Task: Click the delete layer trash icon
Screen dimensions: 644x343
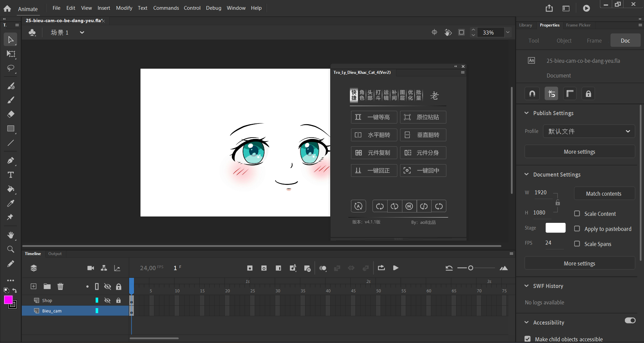Action: point(60,286)
